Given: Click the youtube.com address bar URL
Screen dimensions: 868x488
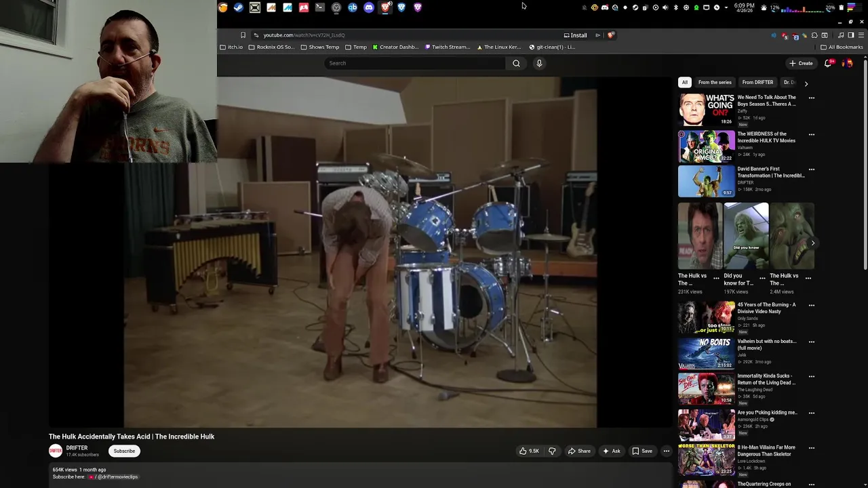Looking at the screenshot, I should tap(304, 35).
